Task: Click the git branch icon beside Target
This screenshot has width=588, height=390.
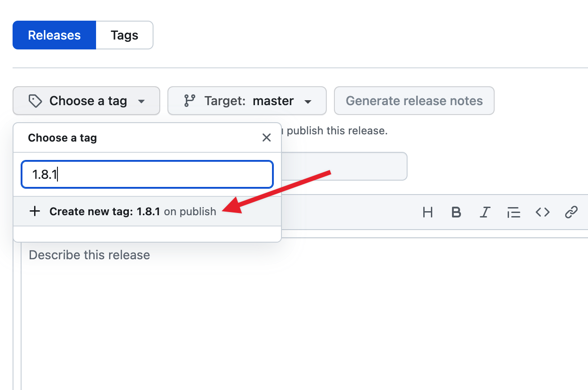Action: coord(189,101)
